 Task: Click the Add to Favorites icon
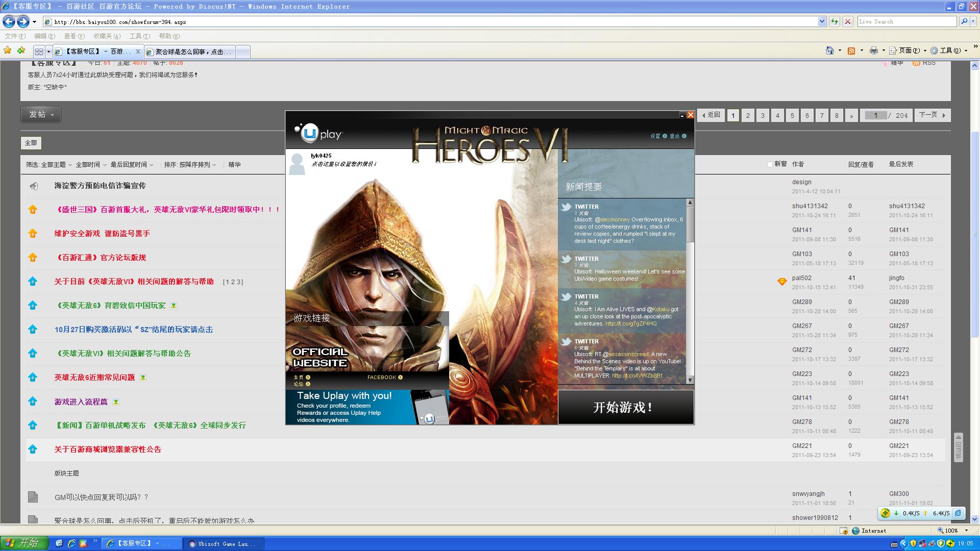[x=21, y=51]
